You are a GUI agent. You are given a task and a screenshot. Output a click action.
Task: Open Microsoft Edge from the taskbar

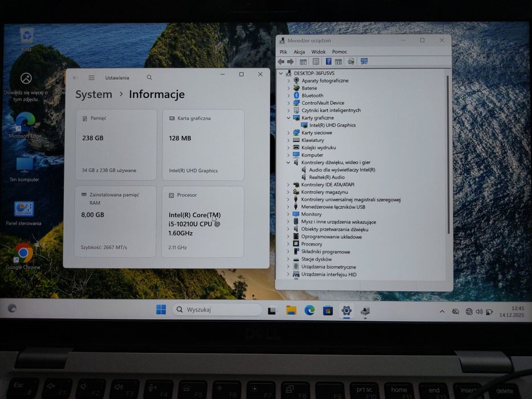[x=310, y=310]
